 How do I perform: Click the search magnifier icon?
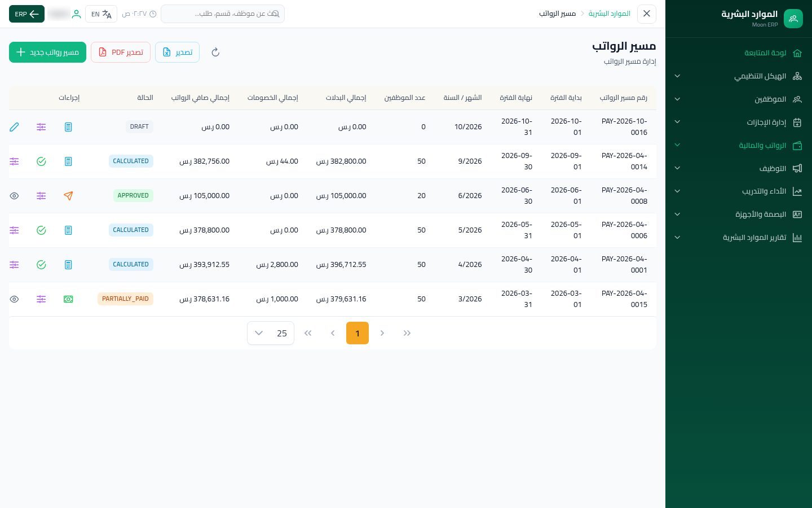tap(275, 14)
